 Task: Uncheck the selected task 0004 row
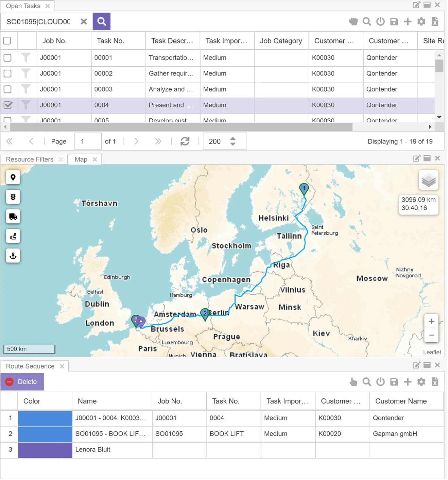(x=7, y=105)
